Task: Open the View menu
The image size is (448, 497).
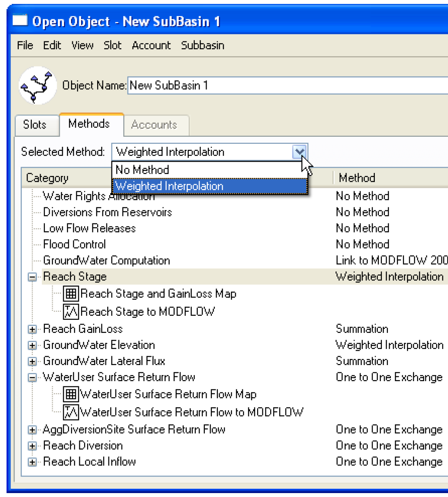Action: [x=82, y=45]
